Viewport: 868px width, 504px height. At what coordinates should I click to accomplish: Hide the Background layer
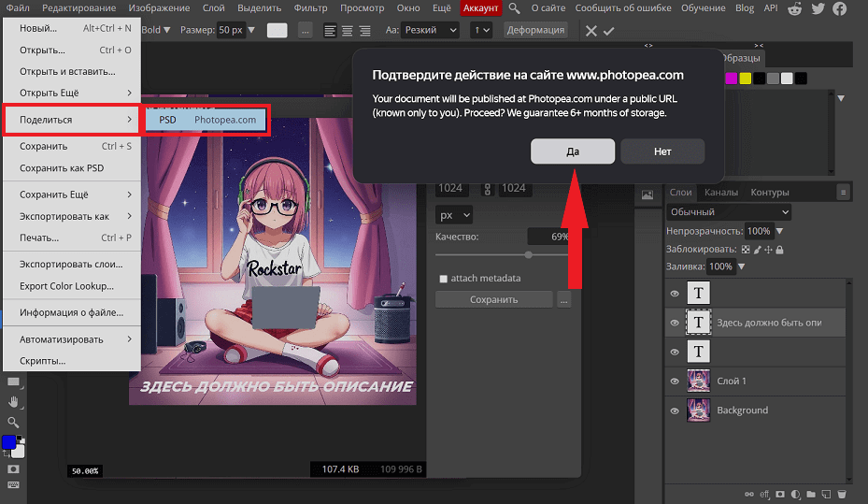[x=675, y=410]
